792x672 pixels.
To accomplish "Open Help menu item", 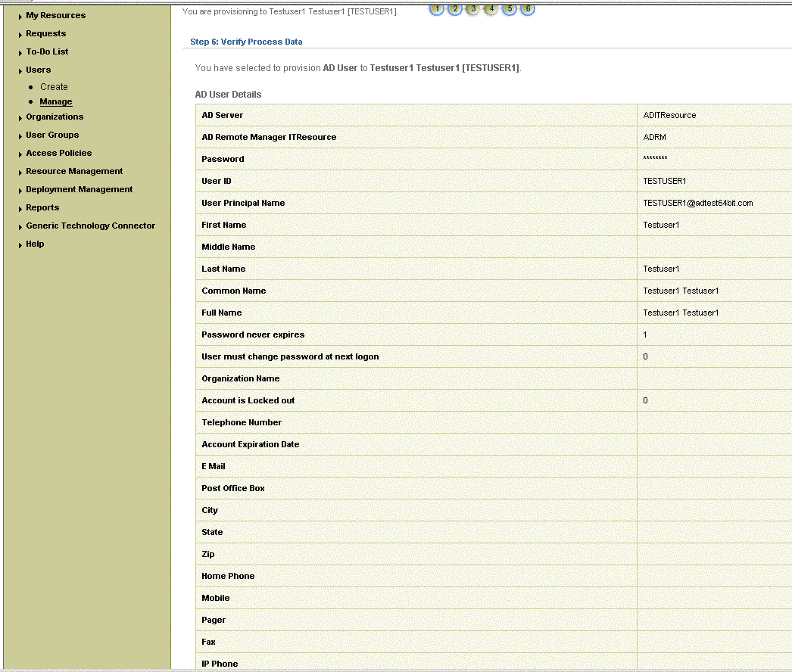I will click(35, 244).
